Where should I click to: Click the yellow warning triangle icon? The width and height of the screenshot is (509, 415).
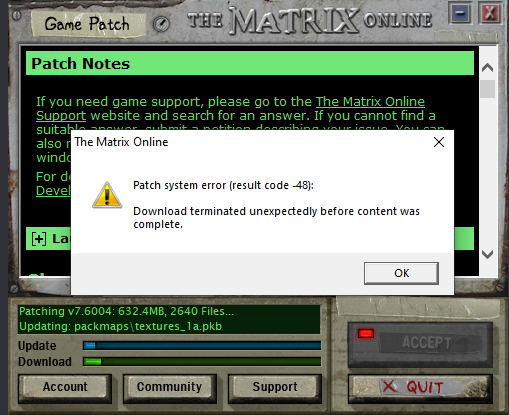tap(107, 195)
